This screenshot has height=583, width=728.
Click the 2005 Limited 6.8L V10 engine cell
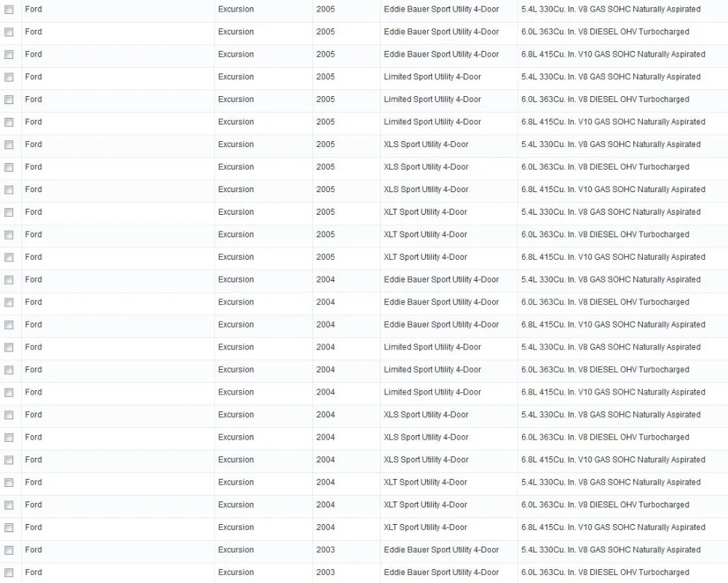tap(613, 122)
